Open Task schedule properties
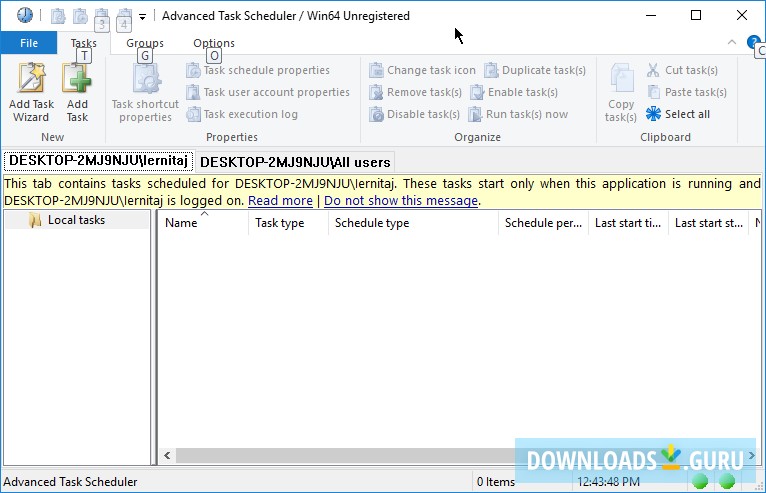 pyautogui.click(x=258, y=70)
